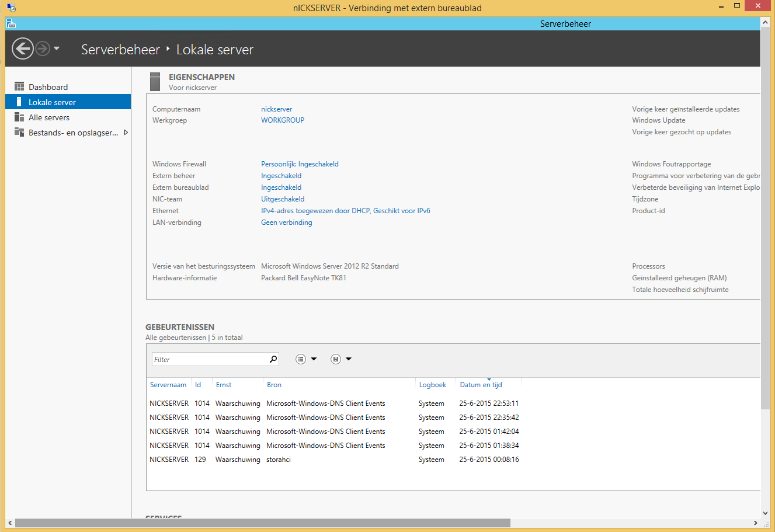The width and height of the screenshot is (775, 532).
Task: Click the Windows Firewall 'Persoonlijk: Ingeschakeld' link
Action: pos(300,164)
